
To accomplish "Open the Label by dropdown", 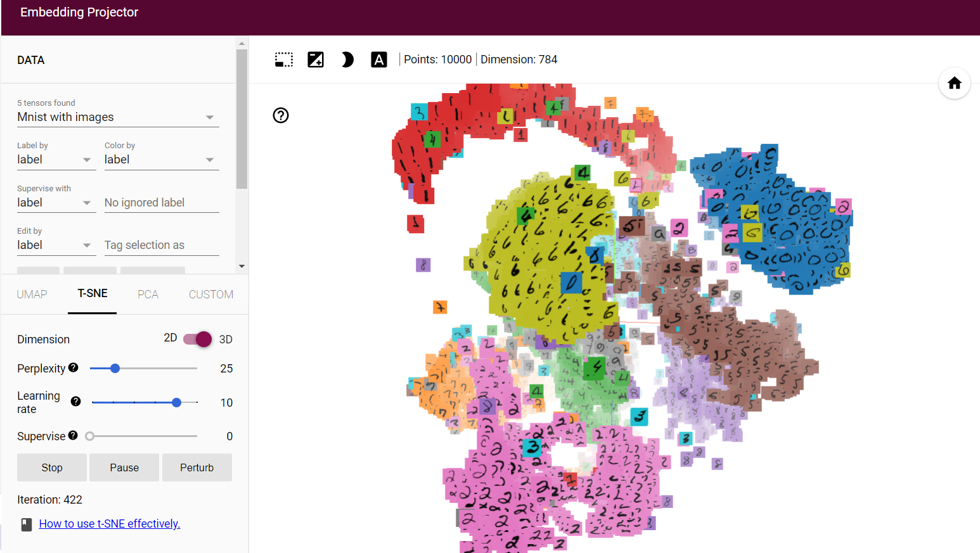I will pos(56,160).
